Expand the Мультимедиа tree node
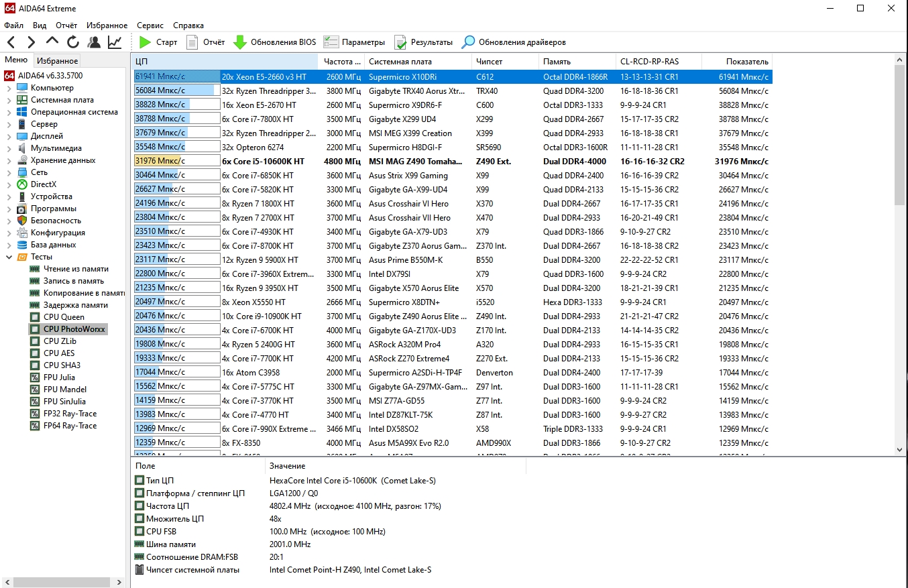The image size is (908, 588). 9,148
